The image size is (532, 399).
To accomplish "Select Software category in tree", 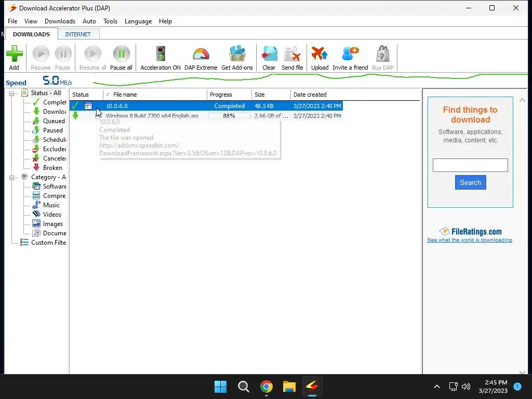I will coord(49,187).
